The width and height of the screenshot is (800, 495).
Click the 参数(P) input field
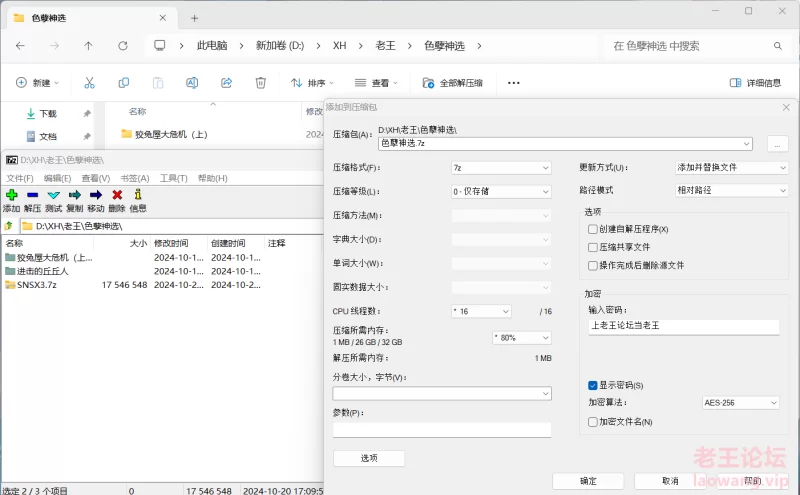pos(442,430)
